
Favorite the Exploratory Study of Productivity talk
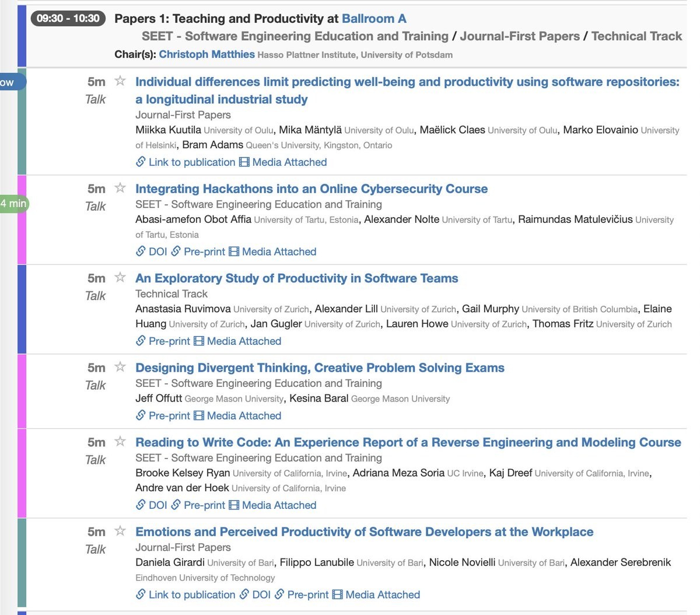tap(120, 277)
